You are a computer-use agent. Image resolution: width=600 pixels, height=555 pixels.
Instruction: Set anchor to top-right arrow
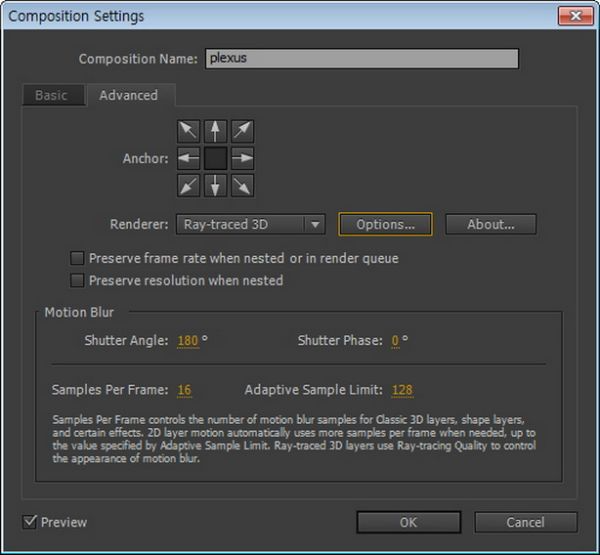click(x=243, y=131)
